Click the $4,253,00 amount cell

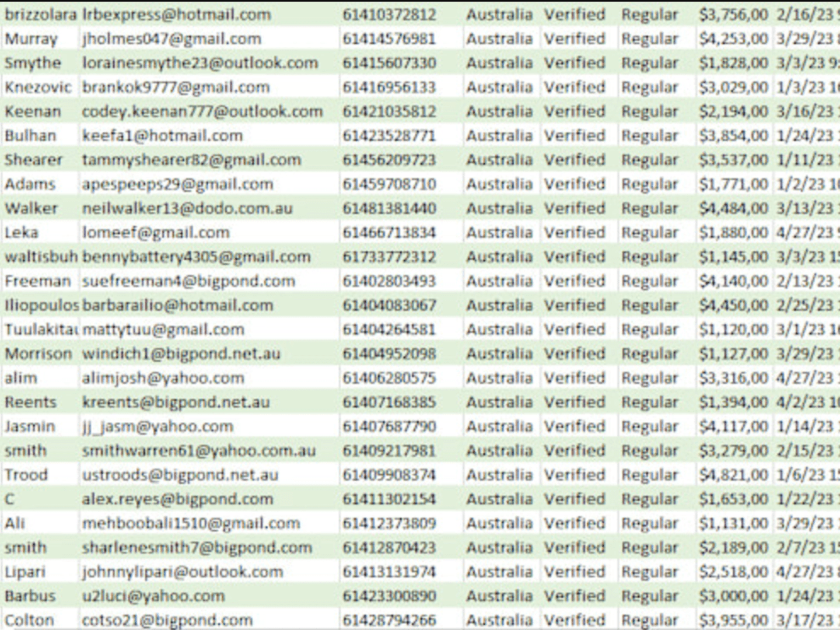(734, 39)
